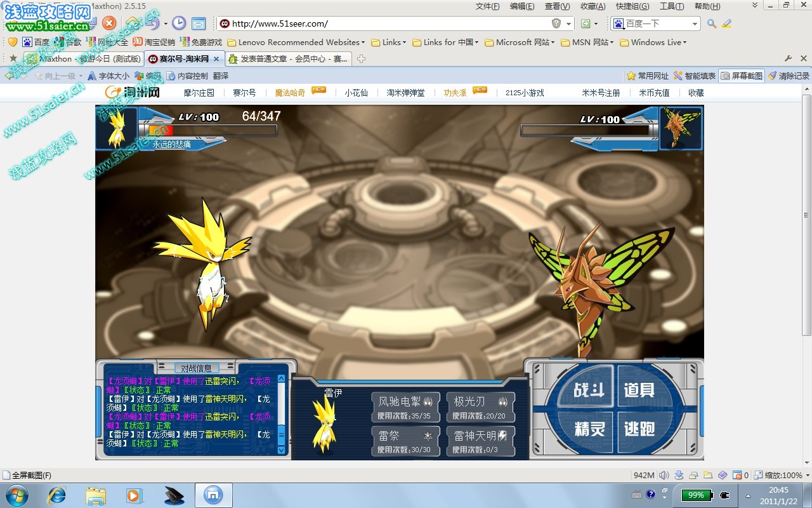Expand the Windows Live bookmark folder
812x508 pixels.
coord(654,43)
